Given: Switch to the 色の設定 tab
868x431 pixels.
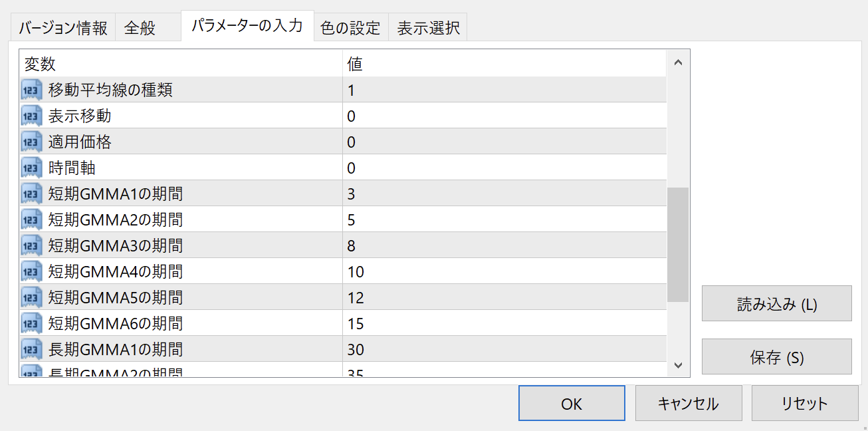Looking at the screenshot, I should 350,28.
